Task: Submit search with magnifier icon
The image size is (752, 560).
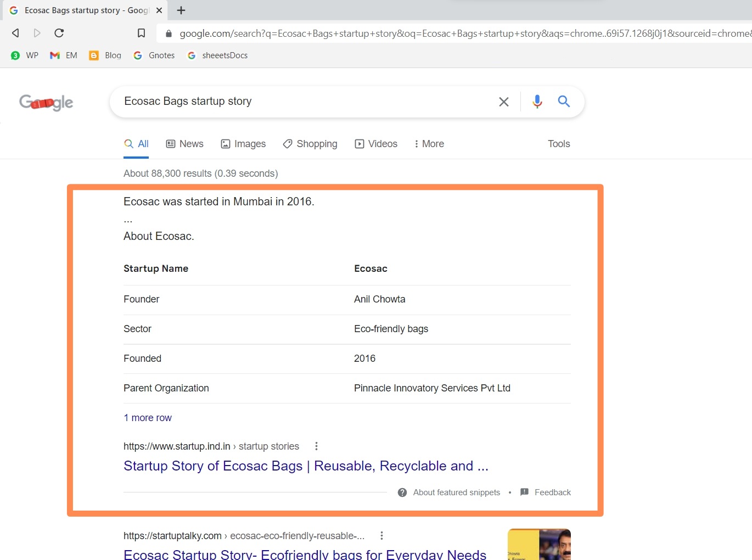Action: [564, 101]
